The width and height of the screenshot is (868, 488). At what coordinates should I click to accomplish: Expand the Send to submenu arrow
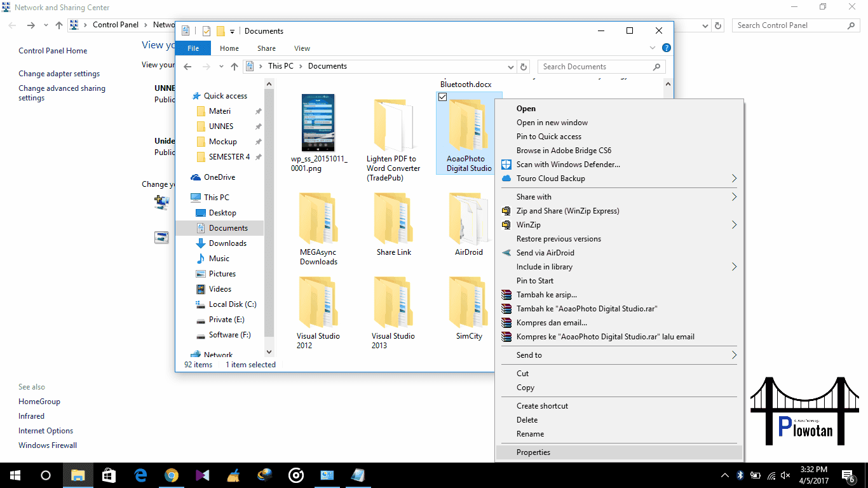click(x=734, y=355)
